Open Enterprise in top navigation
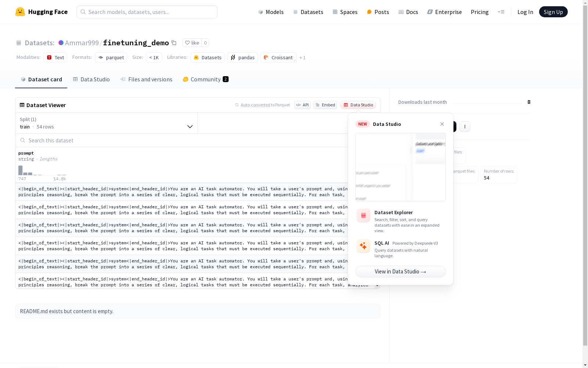Screen dimensions: 588x368 (445, 12)
